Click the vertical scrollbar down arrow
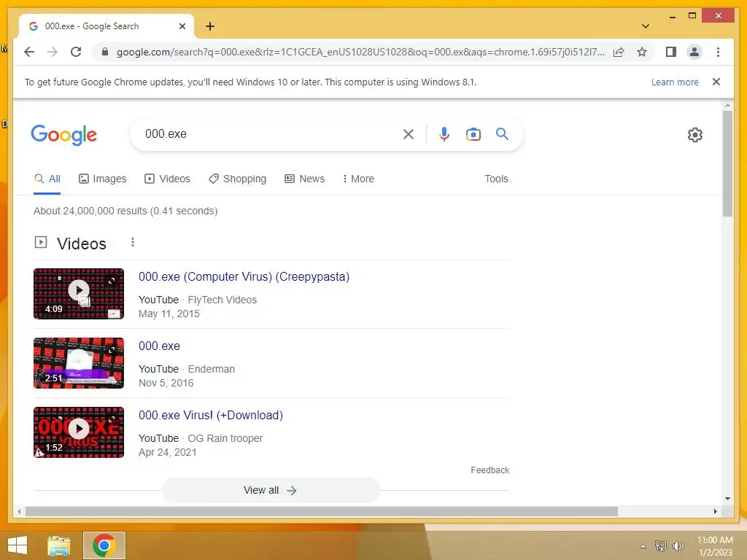This screenshot has width=747, height=560. click(727, 499)
